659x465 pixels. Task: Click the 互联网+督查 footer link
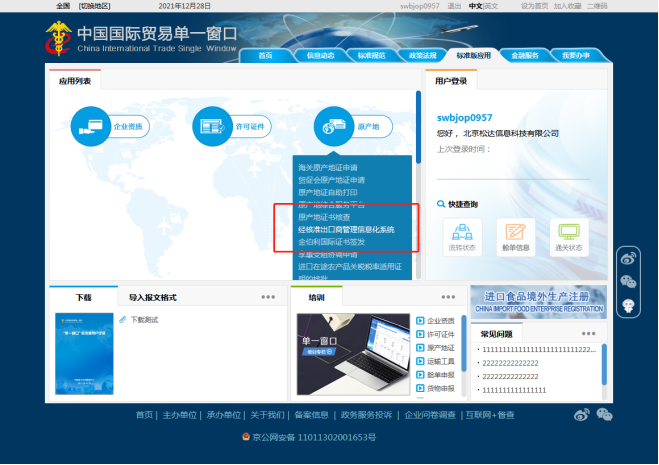coord(490,415)
